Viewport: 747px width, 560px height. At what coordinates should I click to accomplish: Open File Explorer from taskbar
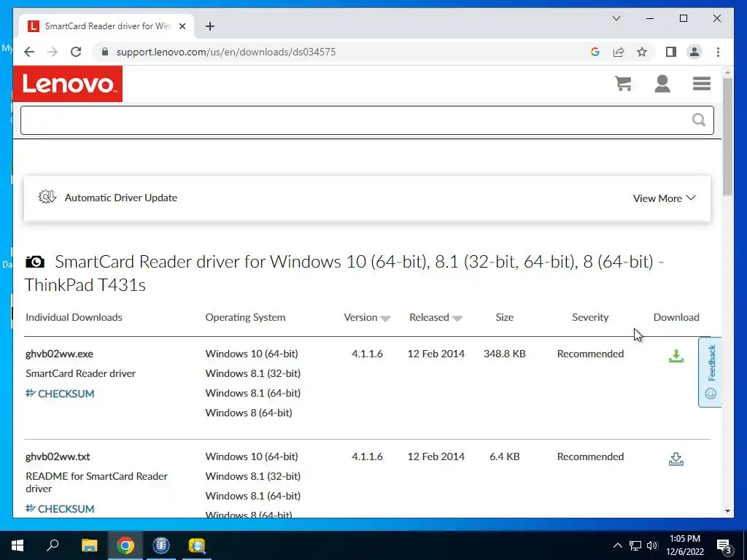[89, 545]
